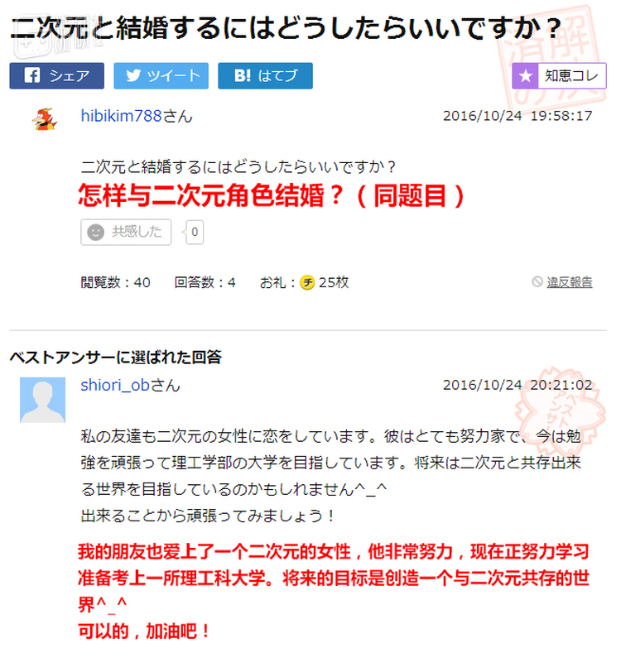Image resolution: width=621 pixels, height=672 pixels.
Task: Share the question via シェア
Action: (x=56, y=76)
